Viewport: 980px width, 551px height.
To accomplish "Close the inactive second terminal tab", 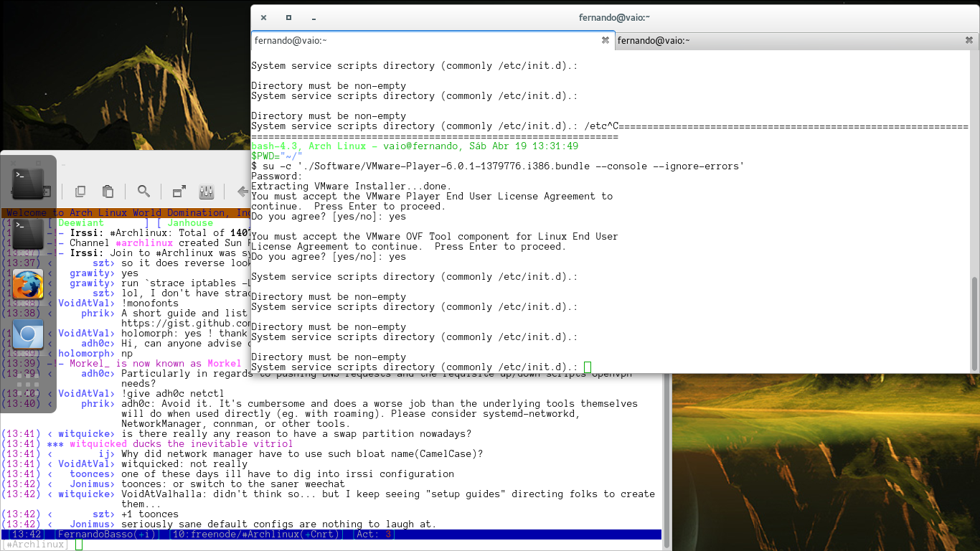I will pyautogui.click(x=969, y=41).
